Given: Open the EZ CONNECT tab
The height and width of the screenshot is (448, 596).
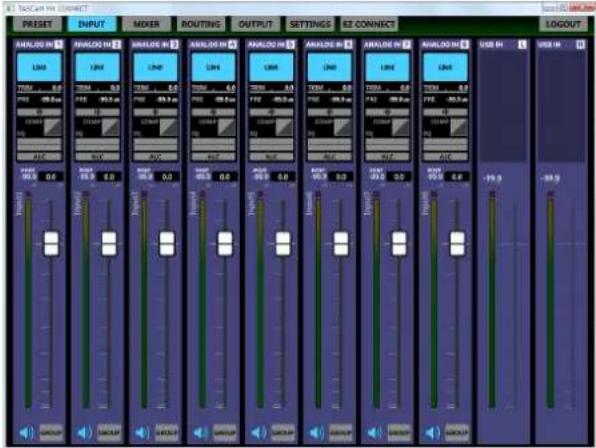Looking at the screenshot, I should [369, 24].
